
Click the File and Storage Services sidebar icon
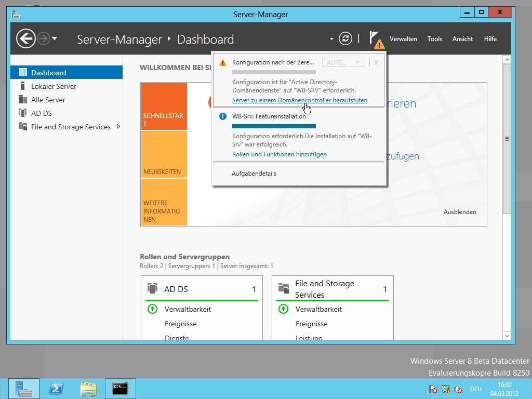(x=23, y=126)
